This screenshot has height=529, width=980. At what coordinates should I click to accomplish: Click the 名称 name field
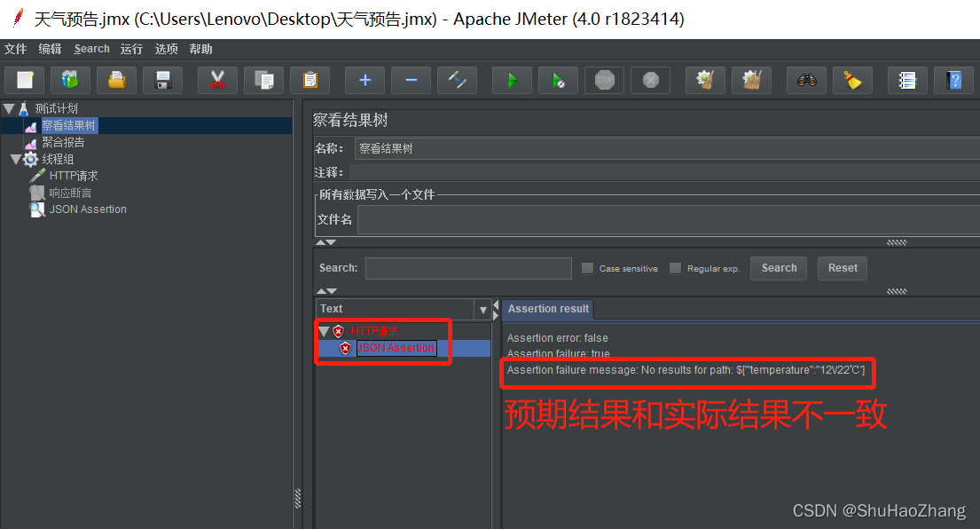tap(667, 149)
